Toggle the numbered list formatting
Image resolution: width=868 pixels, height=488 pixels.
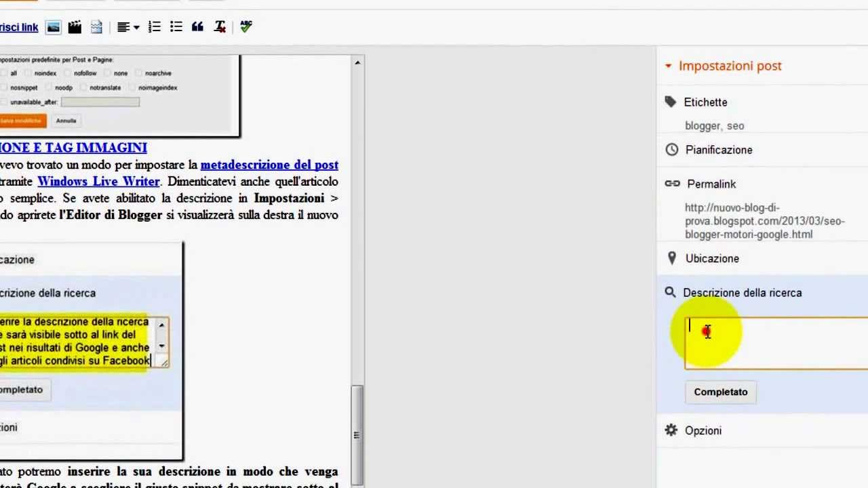tap(155, 27)
